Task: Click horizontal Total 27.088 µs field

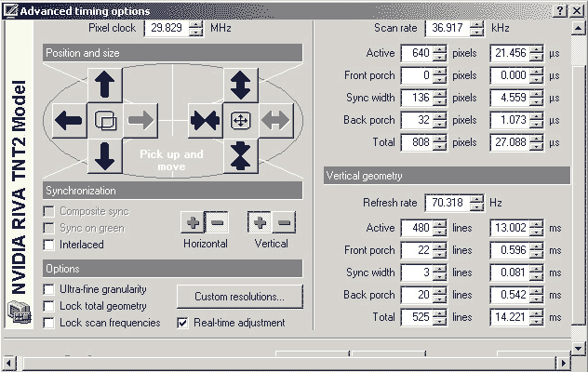Action: click(x=511, y=142)
